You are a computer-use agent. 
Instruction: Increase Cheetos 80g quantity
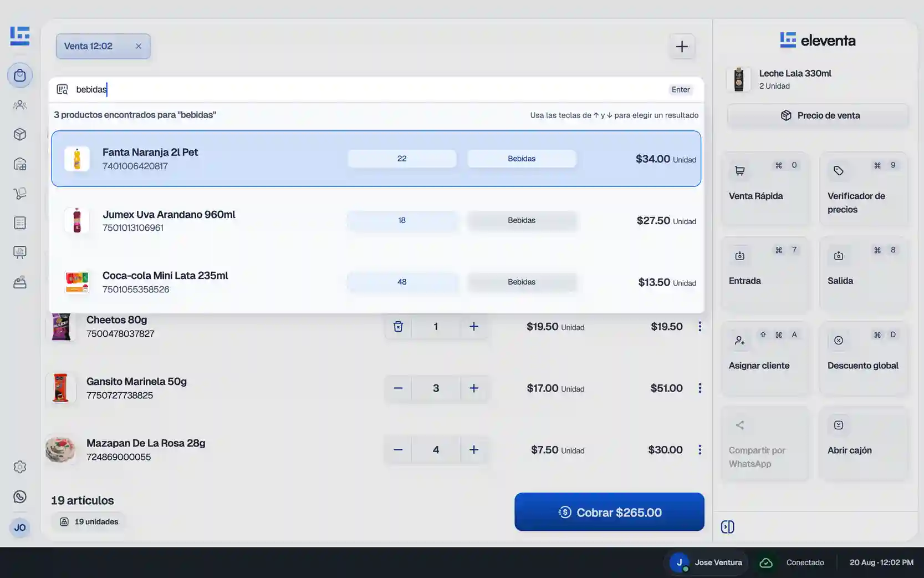[474, 326]
